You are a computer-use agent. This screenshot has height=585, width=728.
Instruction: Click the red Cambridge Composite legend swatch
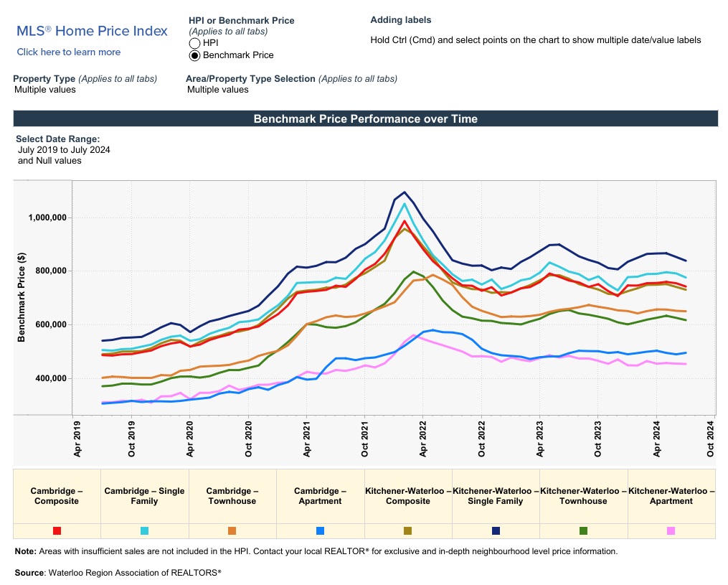click(57, 530)
